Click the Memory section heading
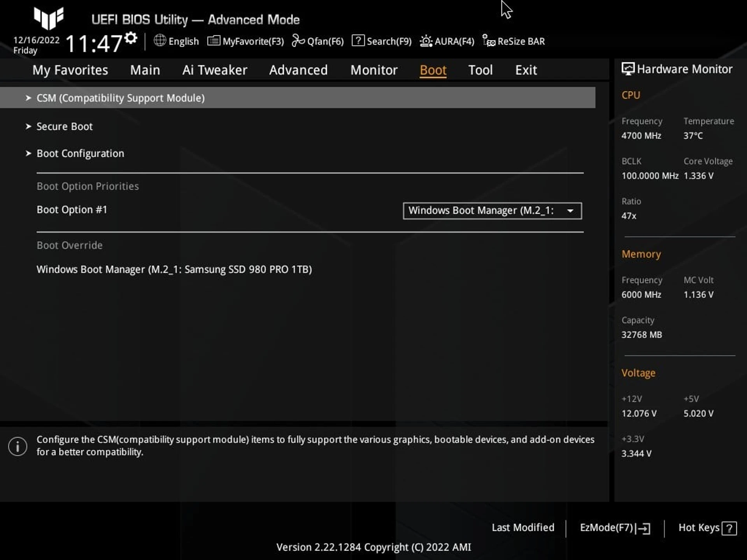 641,254
